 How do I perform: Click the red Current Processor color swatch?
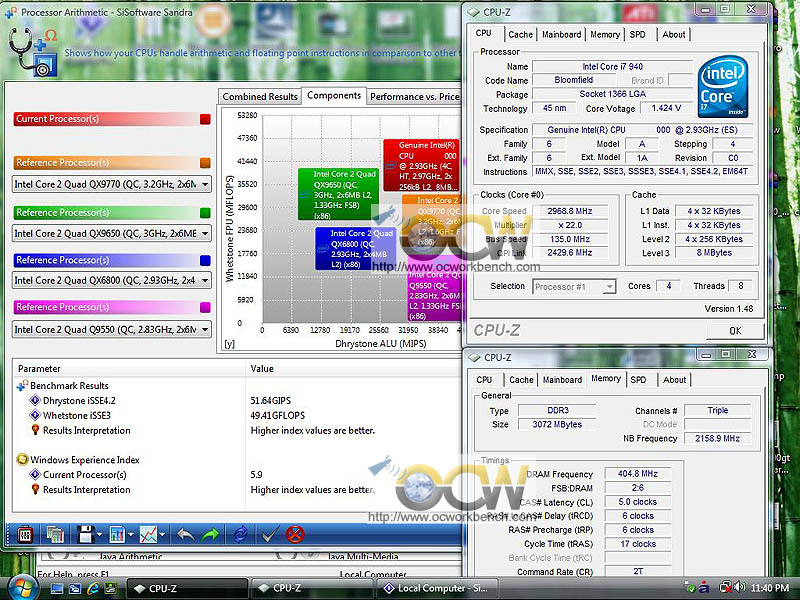205,119
